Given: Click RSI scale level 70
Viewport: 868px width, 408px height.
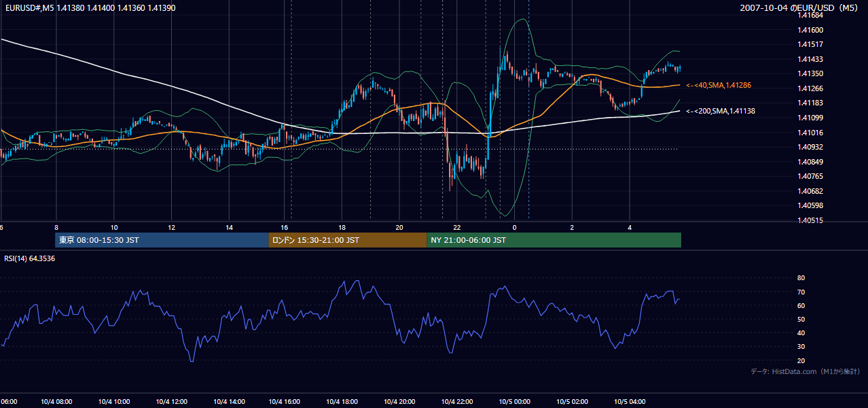Looking at the screenshot, I should coord(801,292).
